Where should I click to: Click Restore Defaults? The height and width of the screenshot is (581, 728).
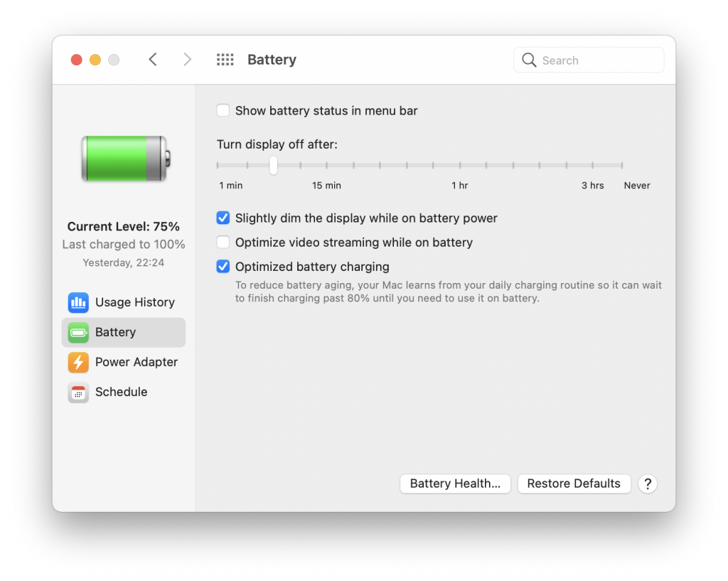pos(574,484)
